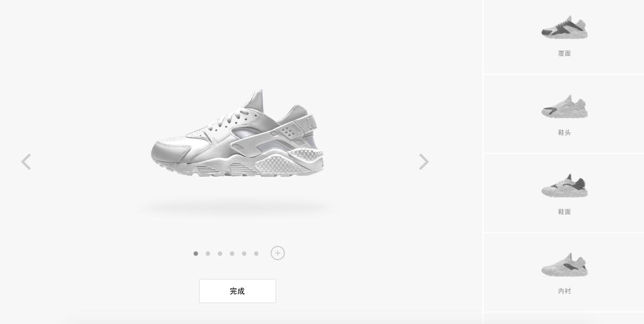Switch to the fifth view dot

(244, 254)
